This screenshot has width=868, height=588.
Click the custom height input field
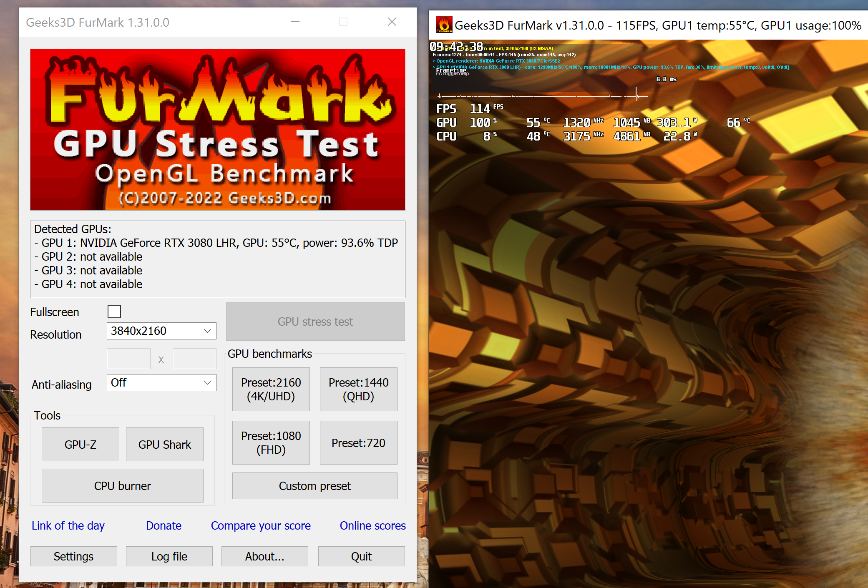click(x=194, y=359)
